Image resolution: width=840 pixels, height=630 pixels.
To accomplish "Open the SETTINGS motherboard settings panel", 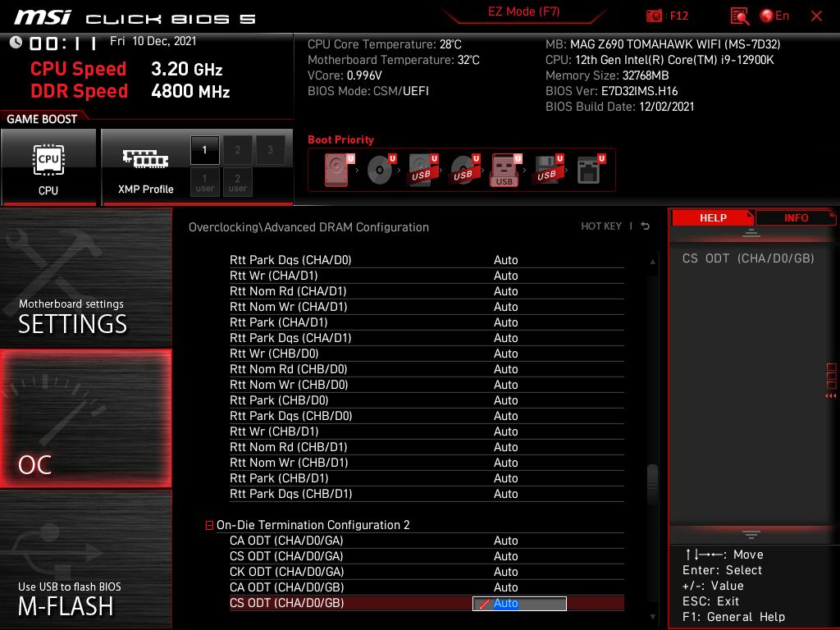I will [85, 278].
